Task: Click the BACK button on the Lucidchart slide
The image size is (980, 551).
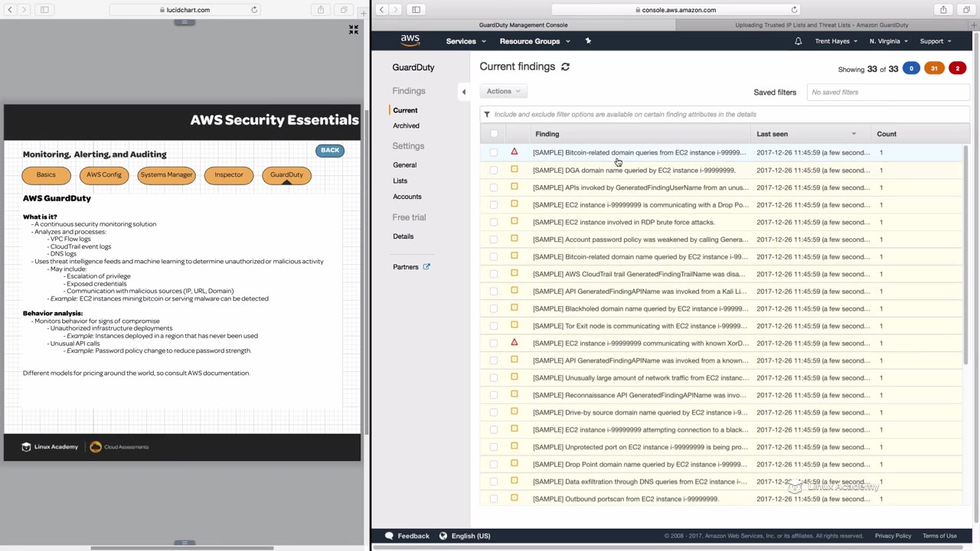Action: tap(330, 150)
